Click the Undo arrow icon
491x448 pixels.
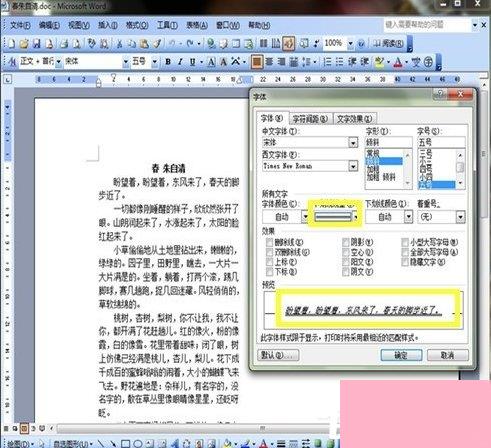tap(172, 44)
